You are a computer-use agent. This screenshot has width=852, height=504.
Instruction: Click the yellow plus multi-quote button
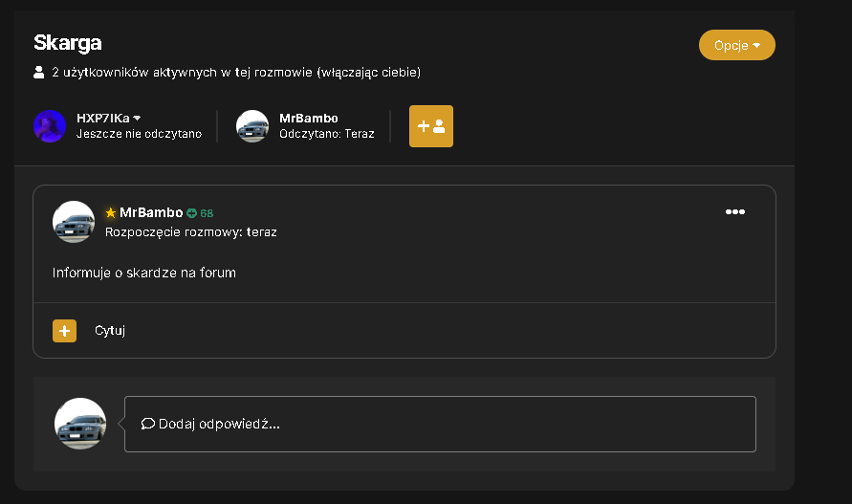(x=64, y=331)
